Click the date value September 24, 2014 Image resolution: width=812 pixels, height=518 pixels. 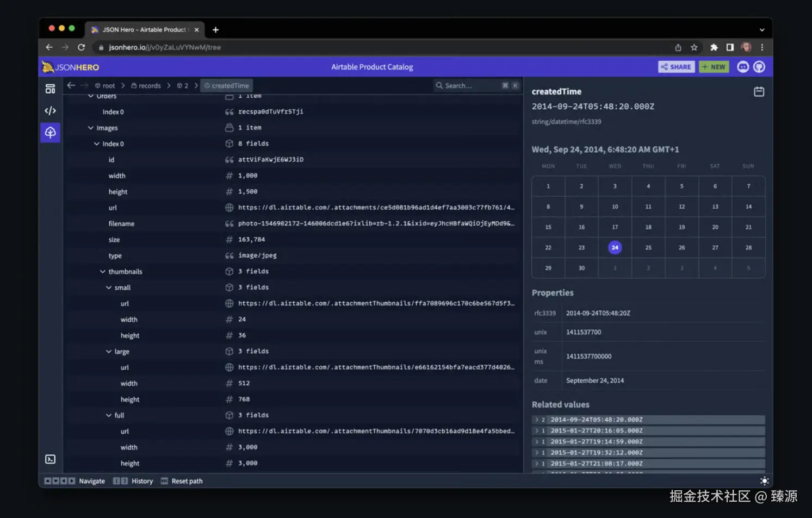pyautogui.click(x=594, y=380)
